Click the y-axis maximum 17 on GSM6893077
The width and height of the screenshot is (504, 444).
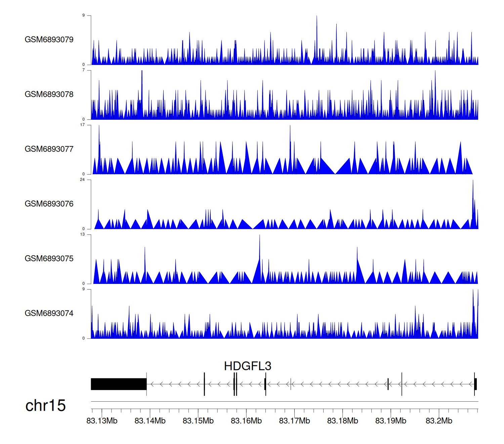pyautogui.click(x=82, y=125)
